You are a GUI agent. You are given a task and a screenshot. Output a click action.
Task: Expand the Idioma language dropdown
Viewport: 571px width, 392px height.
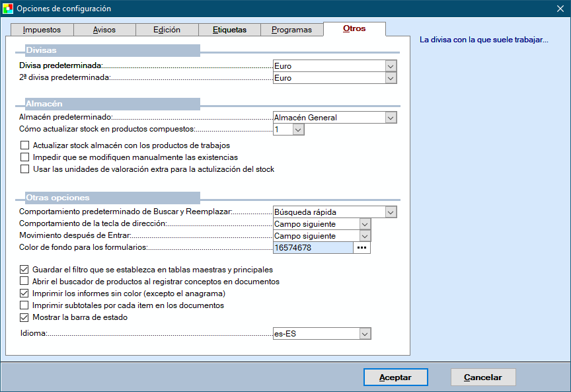click(364, 334)
